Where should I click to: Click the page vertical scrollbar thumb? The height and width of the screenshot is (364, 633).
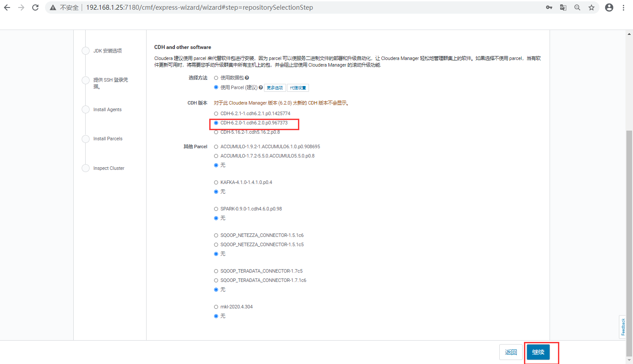point(629,243)
